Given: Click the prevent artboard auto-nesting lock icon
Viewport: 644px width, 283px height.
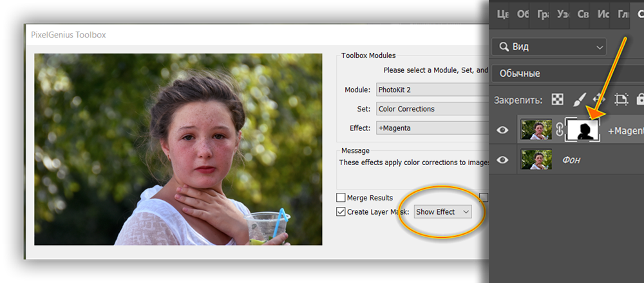Looking at the screenshot, I should pyautogui.click(x=621, y=99).
